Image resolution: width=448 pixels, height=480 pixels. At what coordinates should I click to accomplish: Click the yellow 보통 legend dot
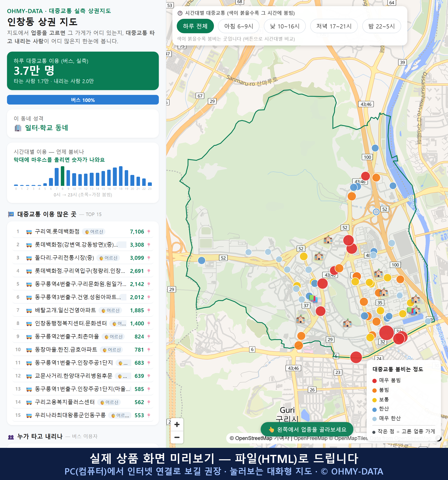pos(374,400)
